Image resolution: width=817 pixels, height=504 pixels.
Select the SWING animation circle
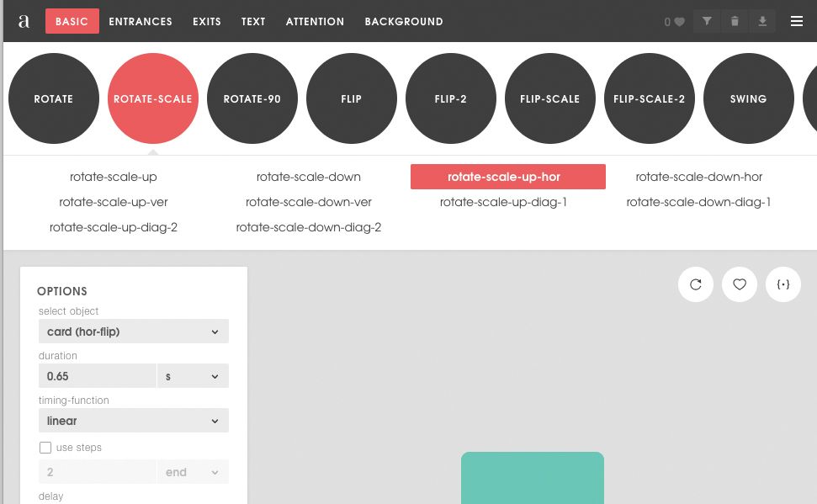[748, 98]
